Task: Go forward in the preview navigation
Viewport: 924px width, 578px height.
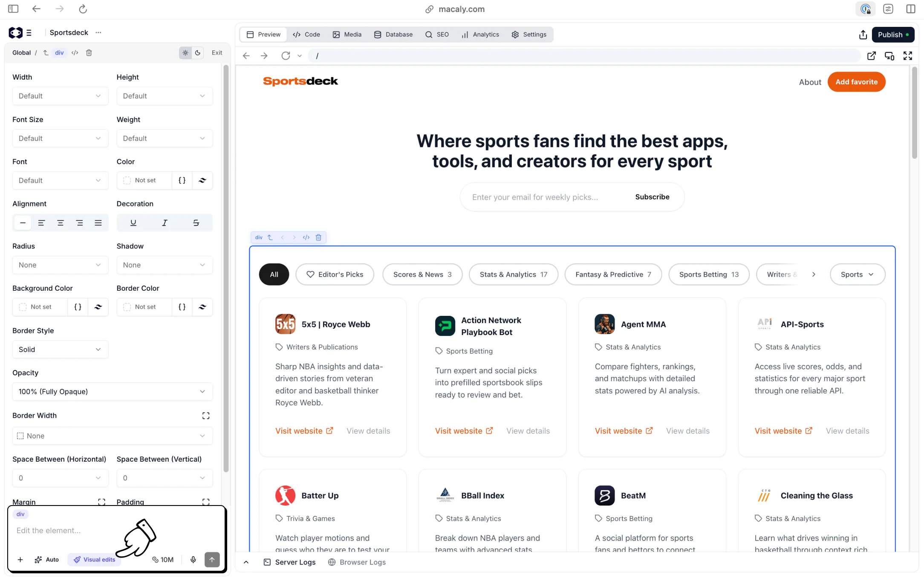Action: 264,56
